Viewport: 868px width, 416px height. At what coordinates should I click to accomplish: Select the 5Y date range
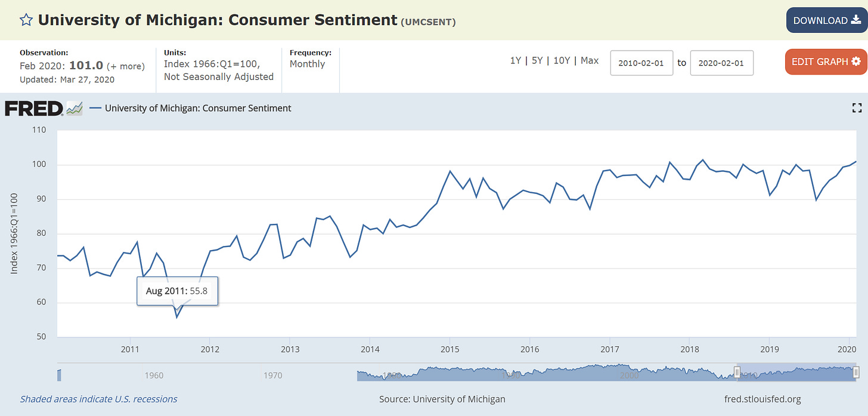point(537,61)
